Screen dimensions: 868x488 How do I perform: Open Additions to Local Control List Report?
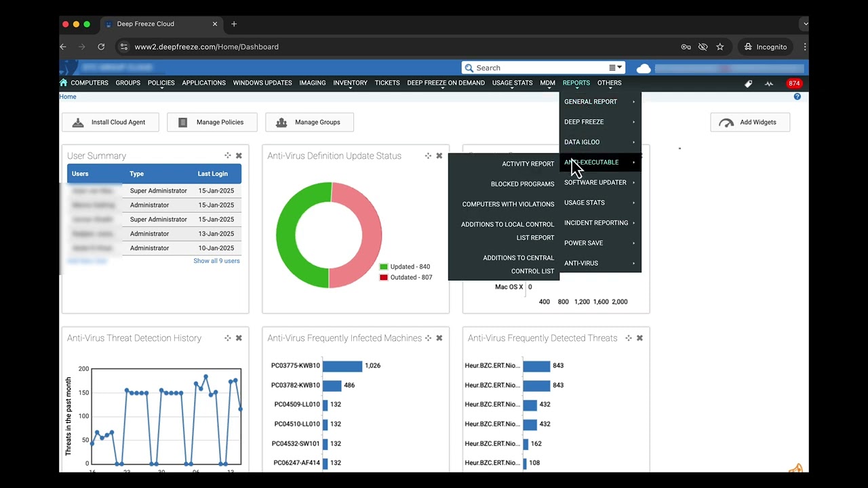(x=507, y=231)
